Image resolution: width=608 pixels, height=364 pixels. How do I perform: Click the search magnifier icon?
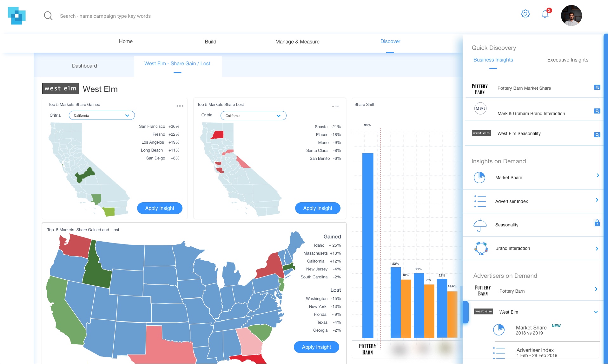point(48,16)
